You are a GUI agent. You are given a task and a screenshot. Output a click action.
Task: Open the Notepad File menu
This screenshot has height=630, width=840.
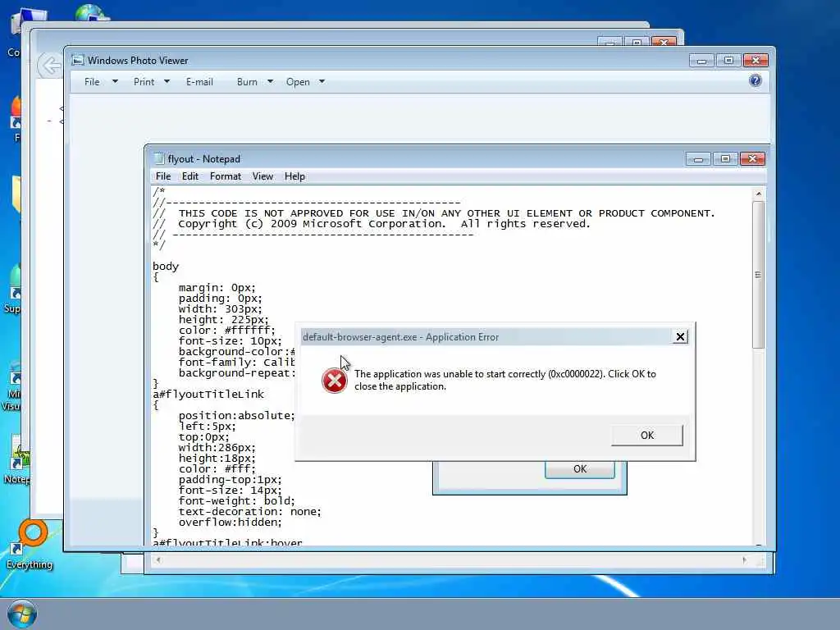(163, 176)
